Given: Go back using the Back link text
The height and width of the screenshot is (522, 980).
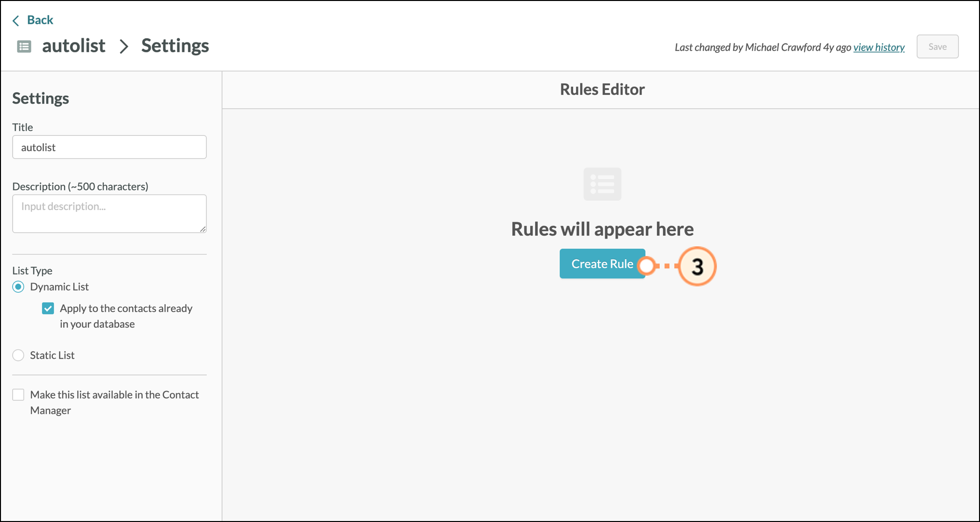Looking at the screenshot, I should pos(40,20).
